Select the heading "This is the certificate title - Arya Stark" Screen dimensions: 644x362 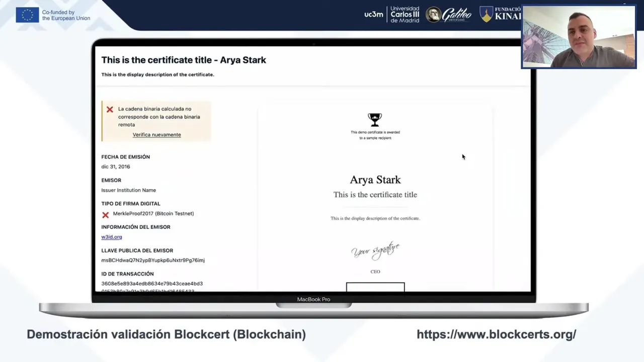[184, 60]
